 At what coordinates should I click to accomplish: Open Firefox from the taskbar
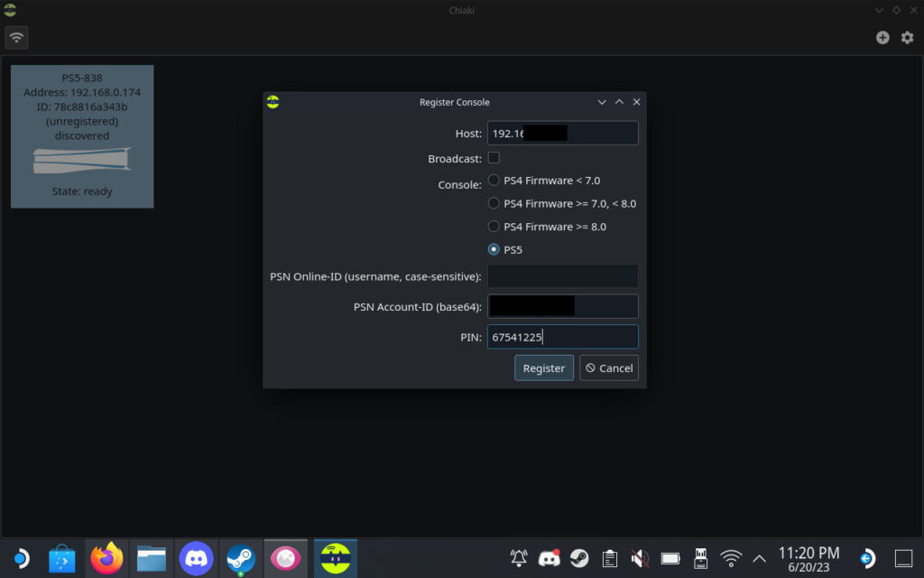pyautogui.click(x=106, y=558)
